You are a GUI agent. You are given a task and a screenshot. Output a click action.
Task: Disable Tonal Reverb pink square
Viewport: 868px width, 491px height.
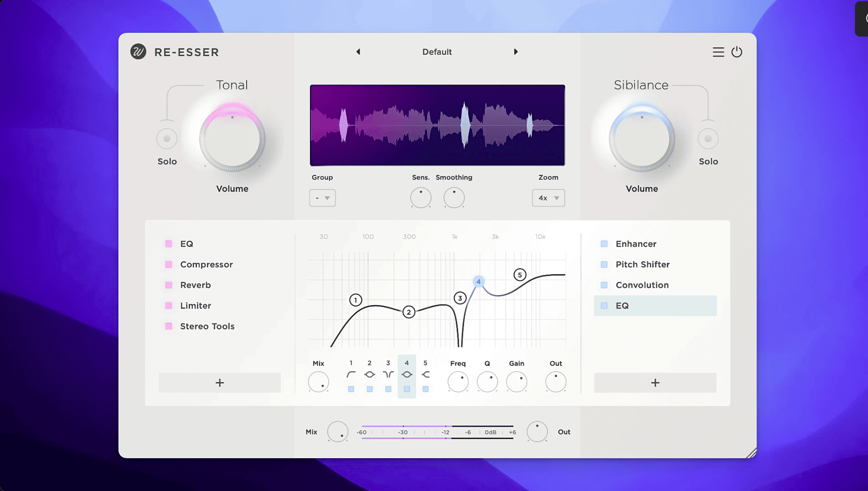click(x=169, y=285)
